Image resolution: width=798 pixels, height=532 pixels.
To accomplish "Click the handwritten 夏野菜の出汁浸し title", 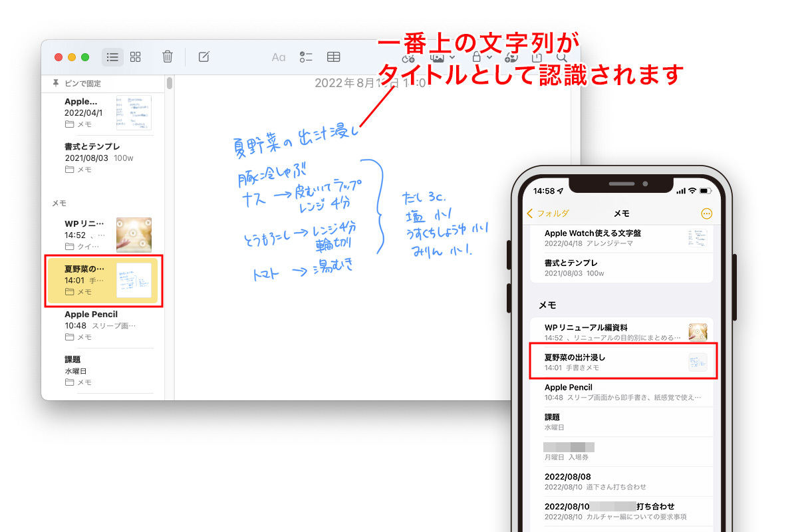I will pyautogui.click(x=295, y=142).
